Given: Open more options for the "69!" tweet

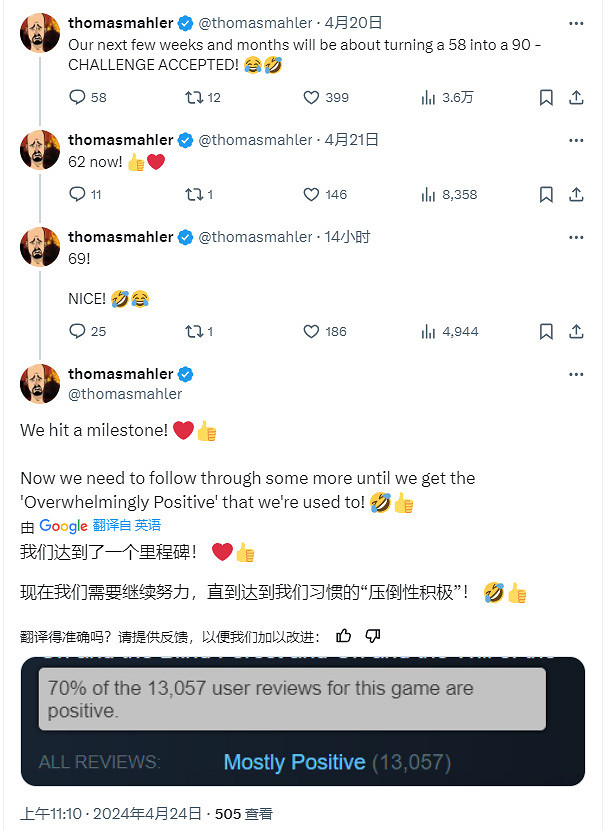Looking at the screenshot, I should coord(576,237).
